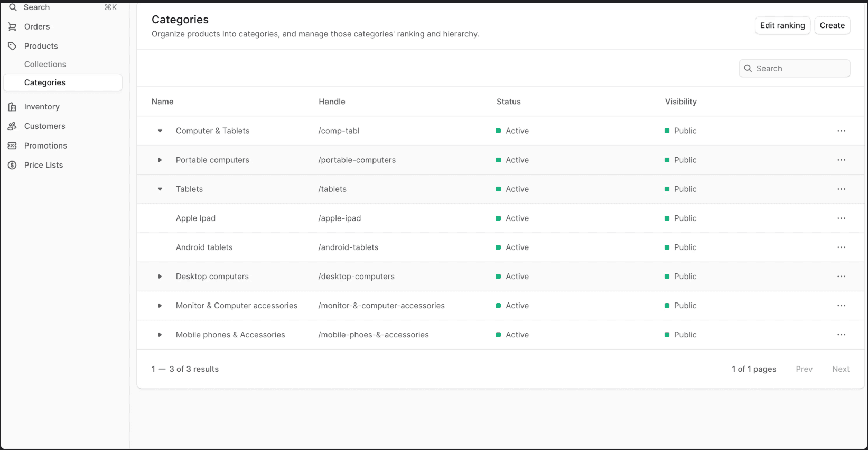This screenshot has width=868, height=450.
Task: Open actions menu for Apple Ipad row
Action: 842,218
